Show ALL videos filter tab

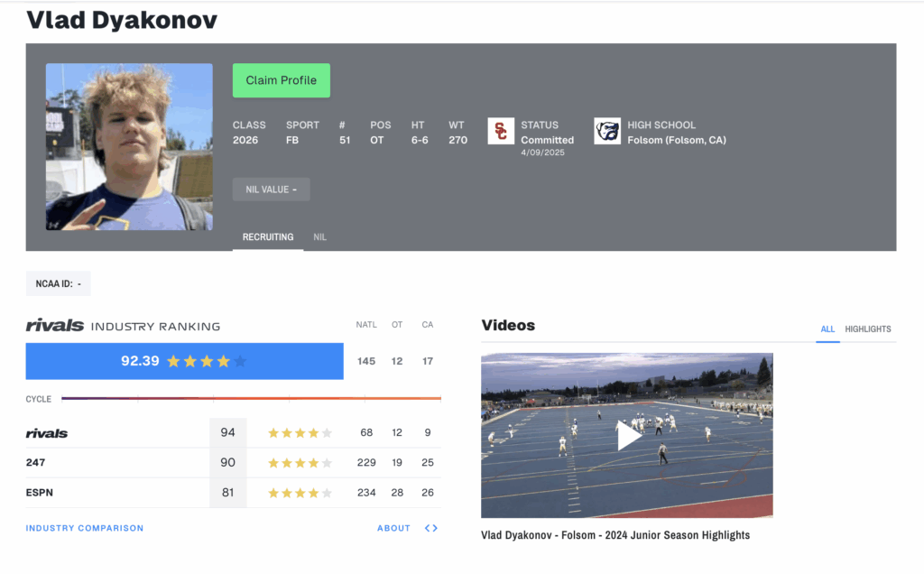(x=827, y=329)
